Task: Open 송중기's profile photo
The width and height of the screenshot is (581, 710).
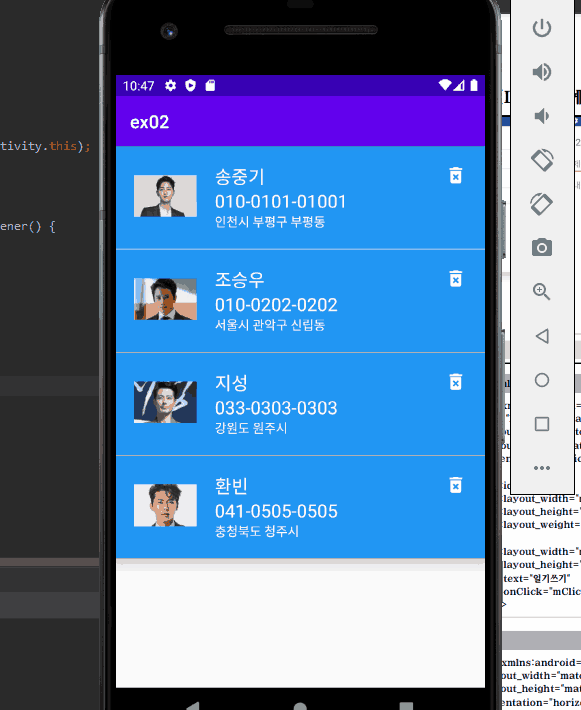Action: tap(165, 196)
